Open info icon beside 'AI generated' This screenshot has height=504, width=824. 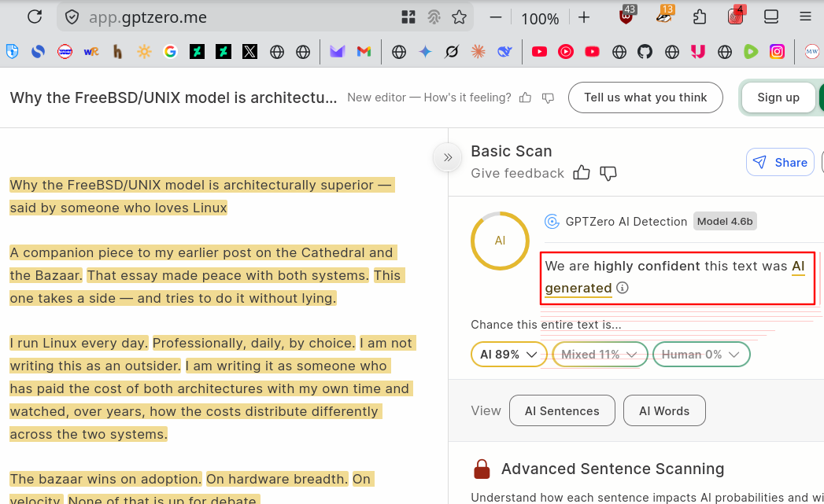pyautogui.click(x=623, y=288)
